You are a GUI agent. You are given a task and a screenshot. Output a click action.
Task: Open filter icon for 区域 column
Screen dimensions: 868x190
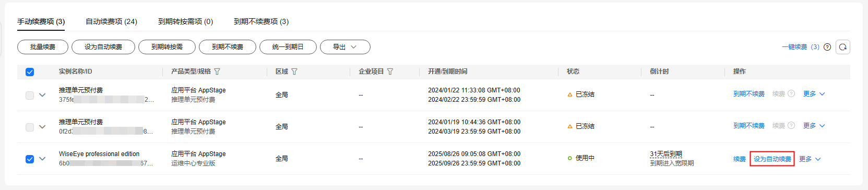(x=294, y=72)
